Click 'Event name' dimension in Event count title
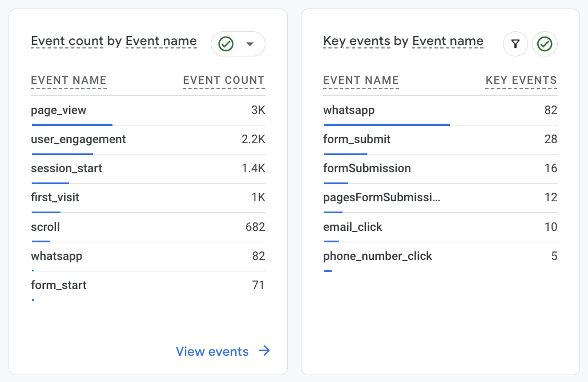This screenshot has width=588, height=382. pos(161,41)
